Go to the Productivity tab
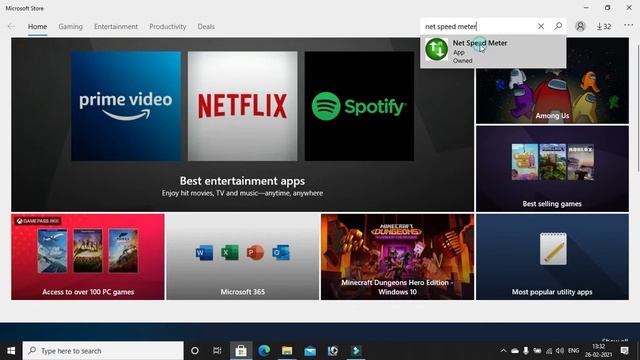Screen dimensions: 640x360 (168, 27)
